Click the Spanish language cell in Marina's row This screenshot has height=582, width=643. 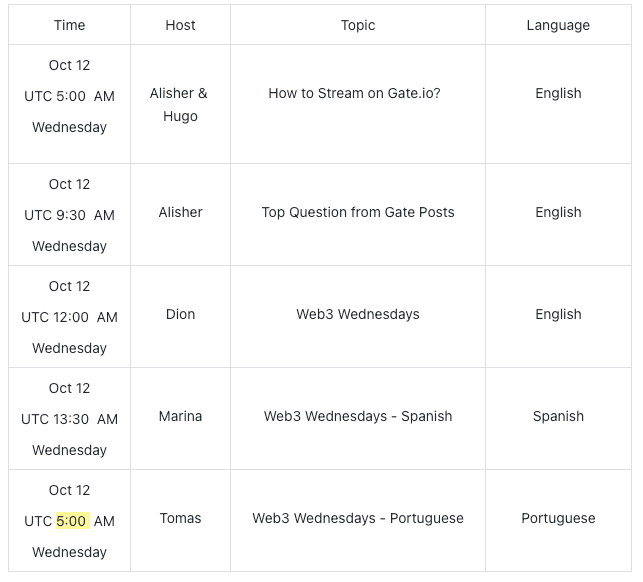click(x=558, y=416)
